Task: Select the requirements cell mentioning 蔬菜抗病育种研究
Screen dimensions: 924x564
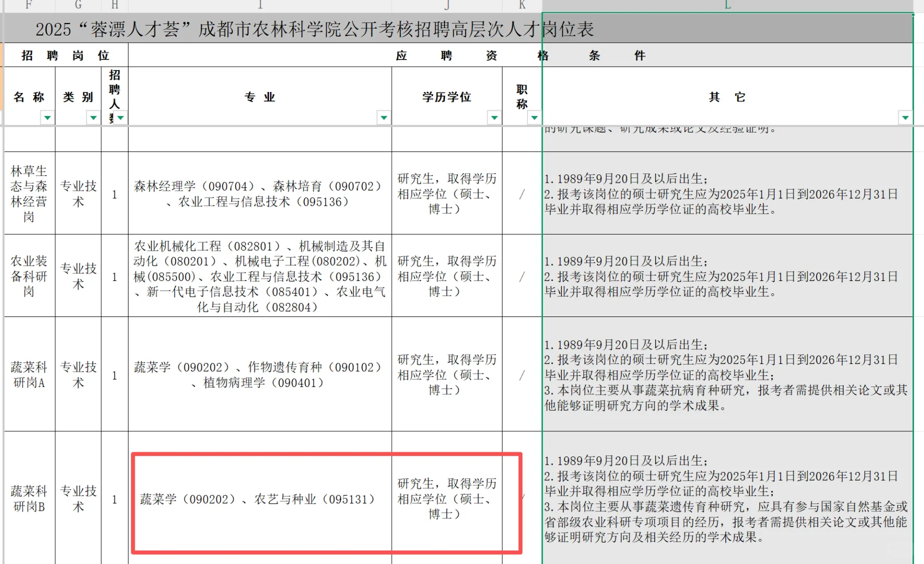Action: 728,374
